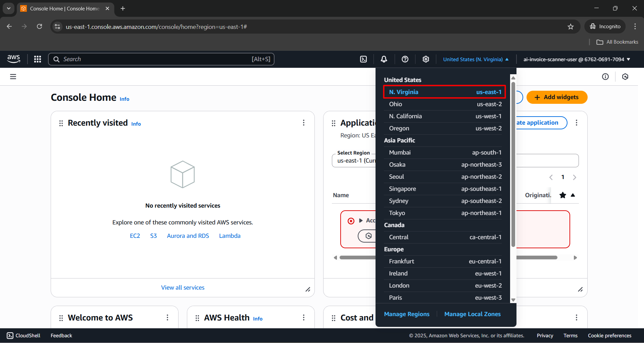
Task: Bookmark this page with the star icon
Action: [571, 27]
